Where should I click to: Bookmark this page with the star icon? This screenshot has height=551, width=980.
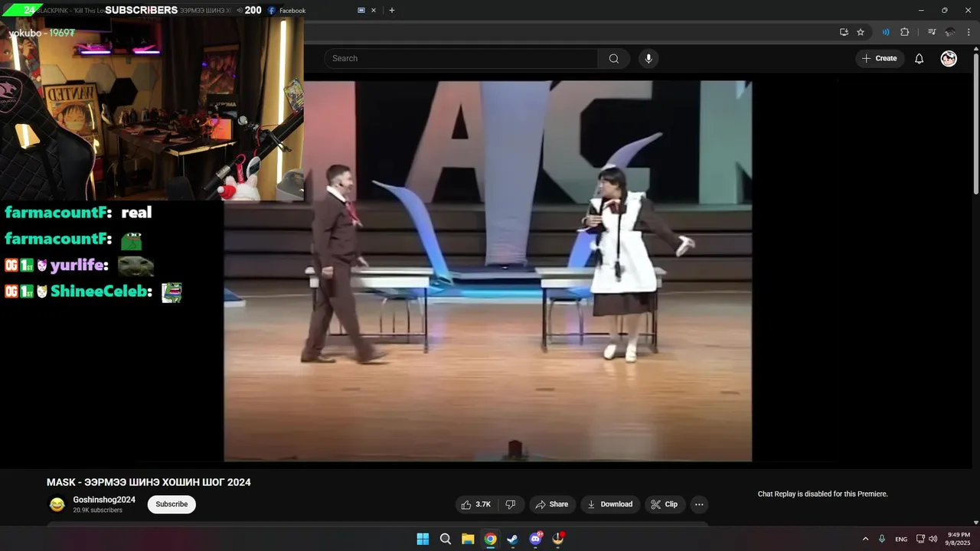coord(861,32)
